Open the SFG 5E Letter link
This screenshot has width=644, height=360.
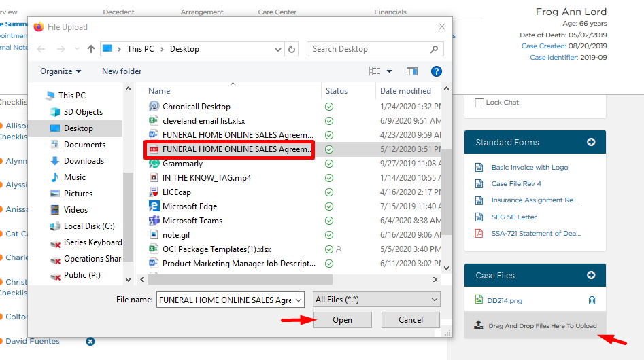pos(514,217)
